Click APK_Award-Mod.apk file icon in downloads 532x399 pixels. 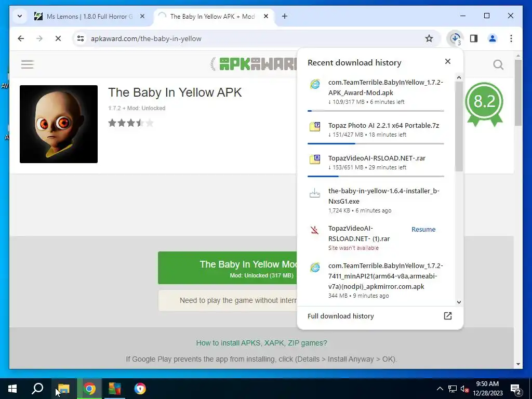315,84
